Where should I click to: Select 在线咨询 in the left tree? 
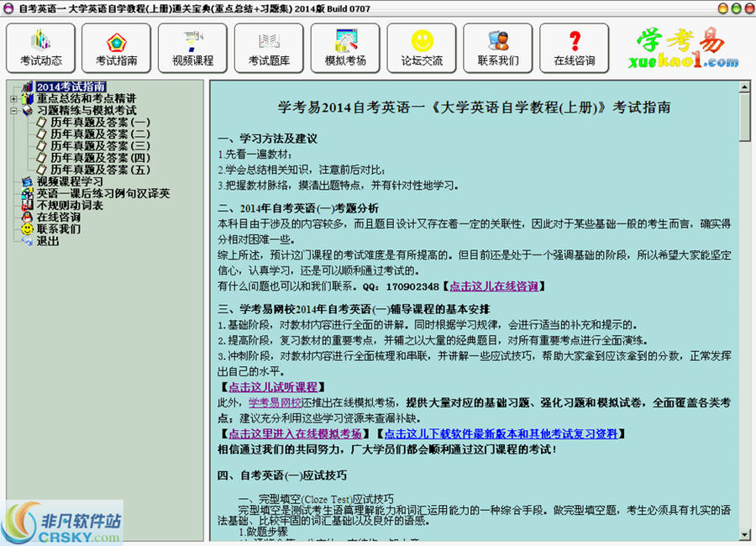point(58,217)
